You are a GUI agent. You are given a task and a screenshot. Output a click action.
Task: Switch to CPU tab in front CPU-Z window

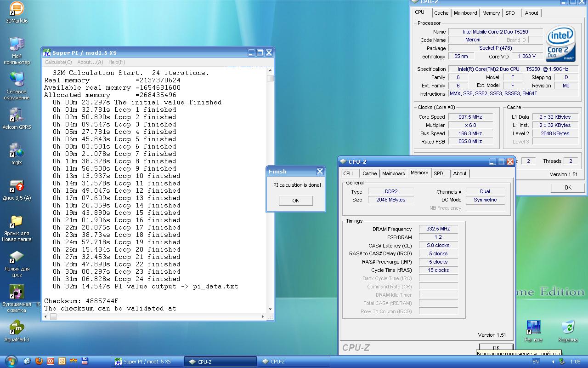pos(348,173)
